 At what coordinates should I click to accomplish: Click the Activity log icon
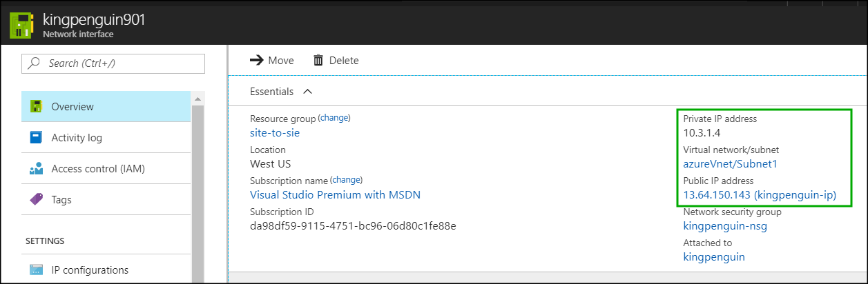click(36, 137)
